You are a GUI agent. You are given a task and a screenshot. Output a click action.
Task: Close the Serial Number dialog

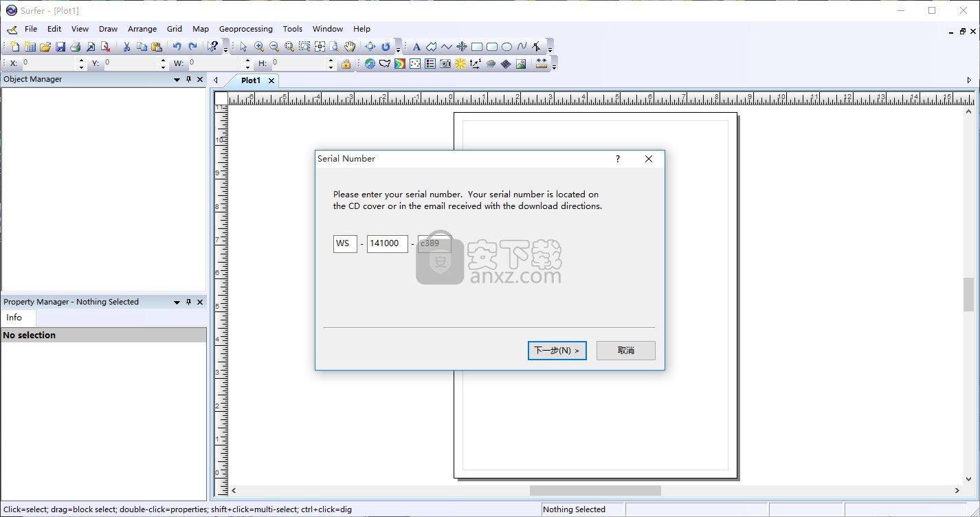(x=649, y=159)
